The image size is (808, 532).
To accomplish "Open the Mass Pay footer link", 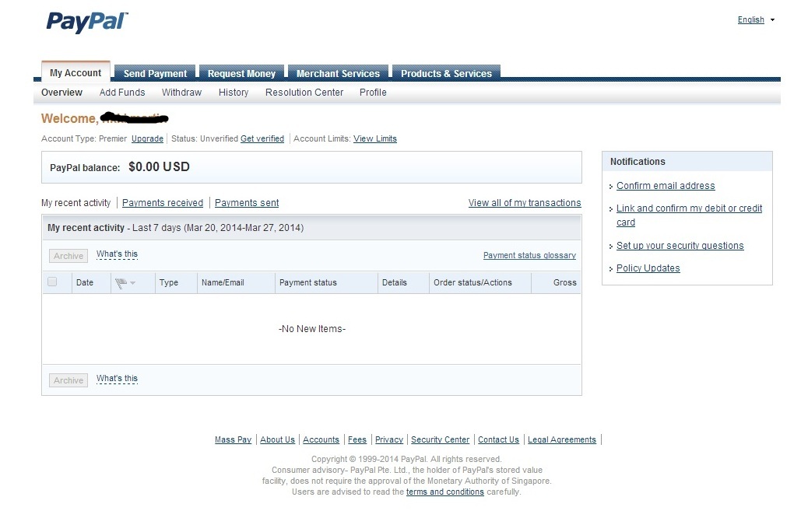I will [x=233, y=439].
